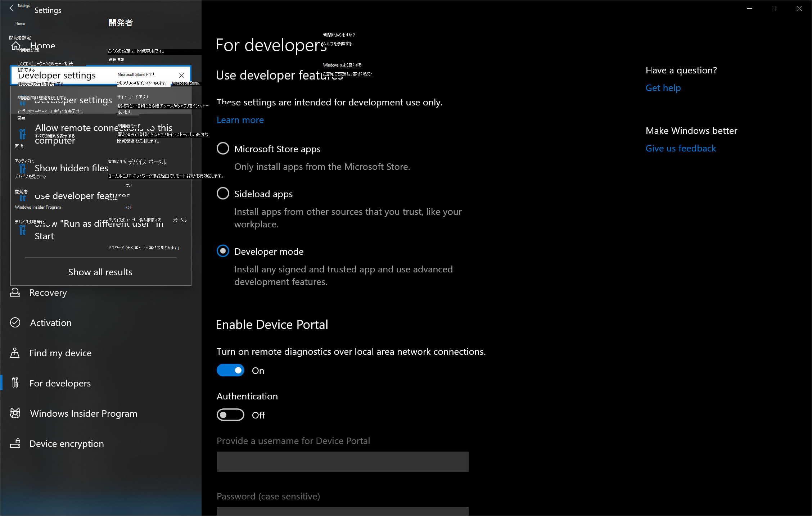The width and height of the screenshot is (812, 516).
Task: Turn off Device Portal remote diagnostics toggle
Action: tap(230, 370)
